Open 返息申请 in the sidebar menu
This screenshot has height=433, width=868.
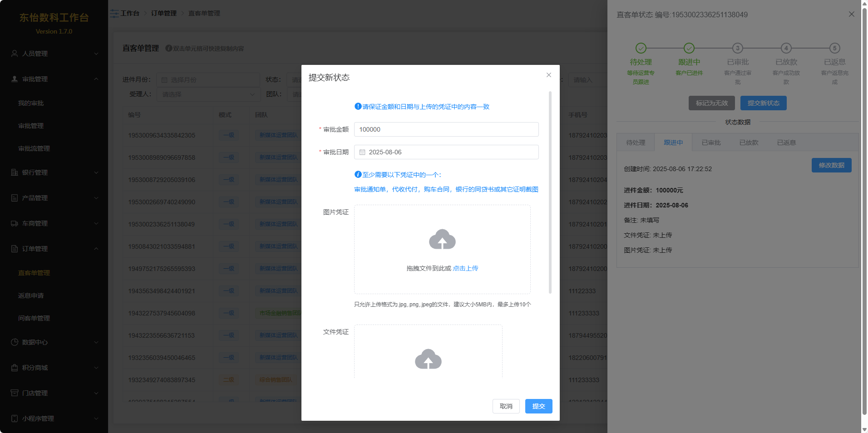coord(31,295)
